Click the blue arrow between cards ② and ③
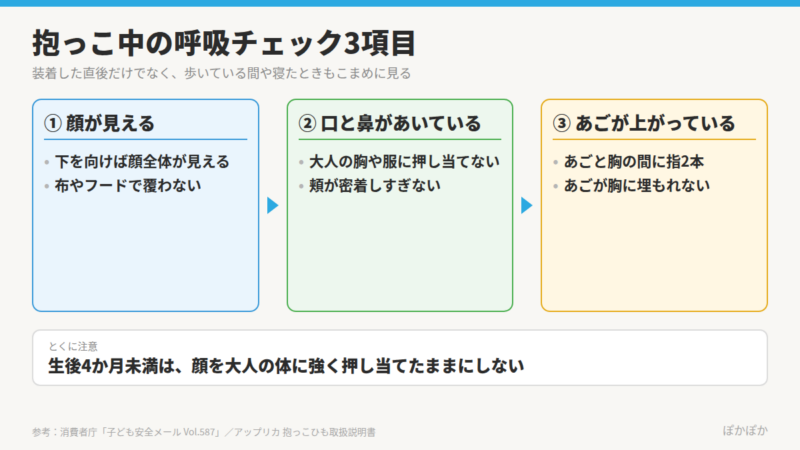The width and height of the screenshot is (800, 450). tap(527, 206)
